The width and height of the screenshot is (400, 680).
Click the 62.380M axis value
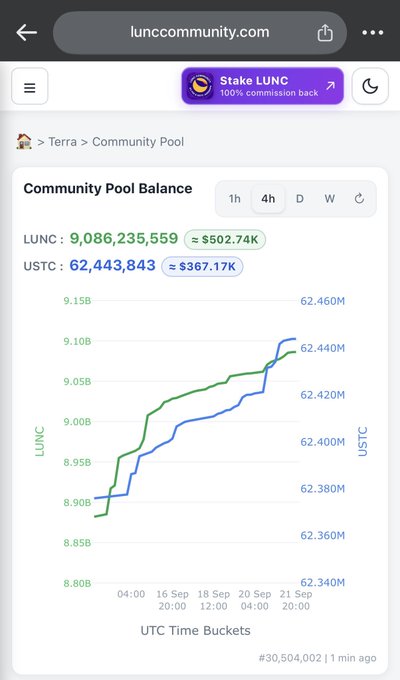coord(322,489)
